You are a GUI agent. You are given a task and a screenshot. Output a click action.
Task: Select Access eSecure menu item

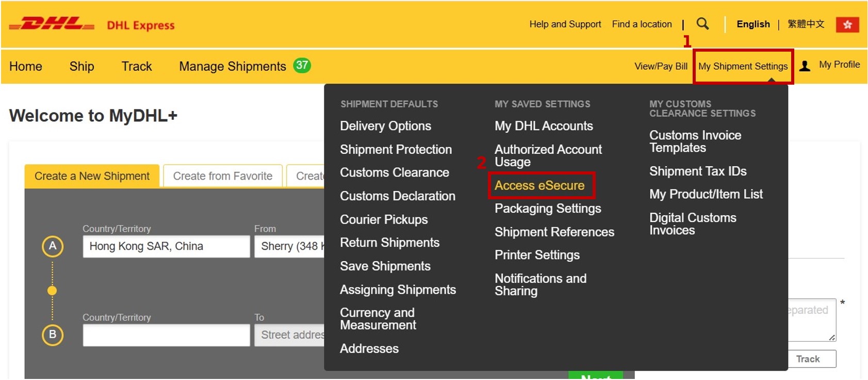click(539, 185)
